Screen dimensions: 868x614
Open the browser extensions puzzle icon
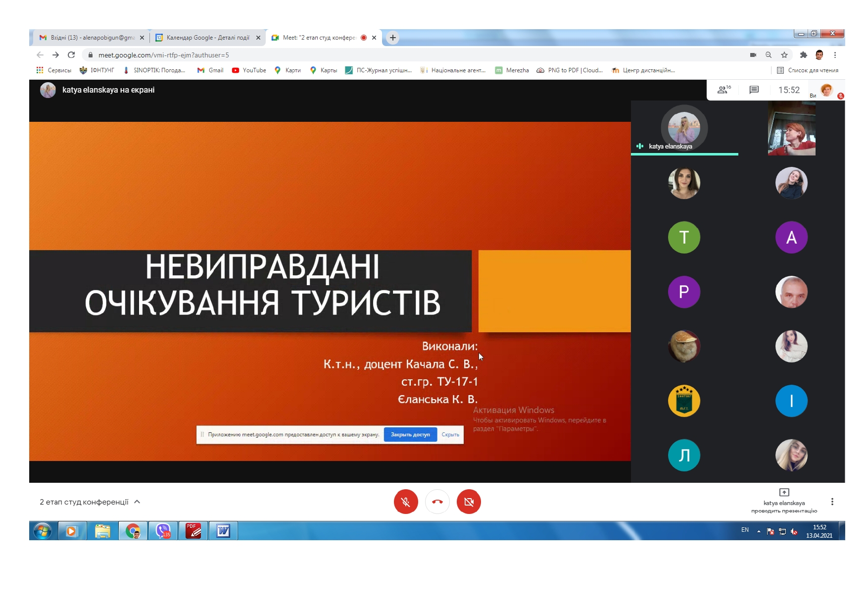click(x=804, y=55)
